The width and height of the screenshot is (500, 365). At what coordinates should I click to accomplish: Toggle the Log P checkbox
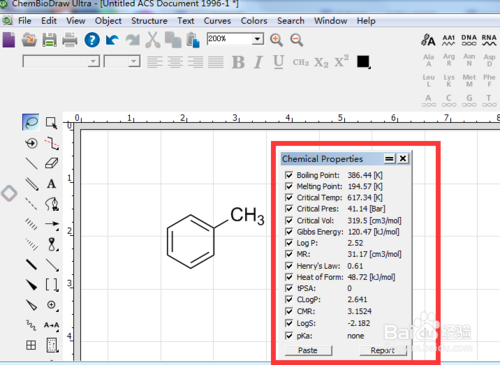[289, 243]
